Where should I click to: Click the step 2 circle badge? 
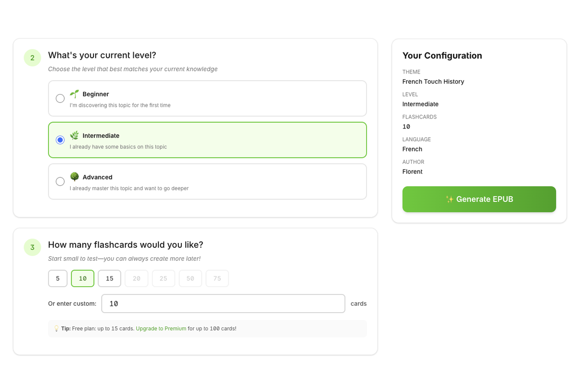(x=32, y=57)
